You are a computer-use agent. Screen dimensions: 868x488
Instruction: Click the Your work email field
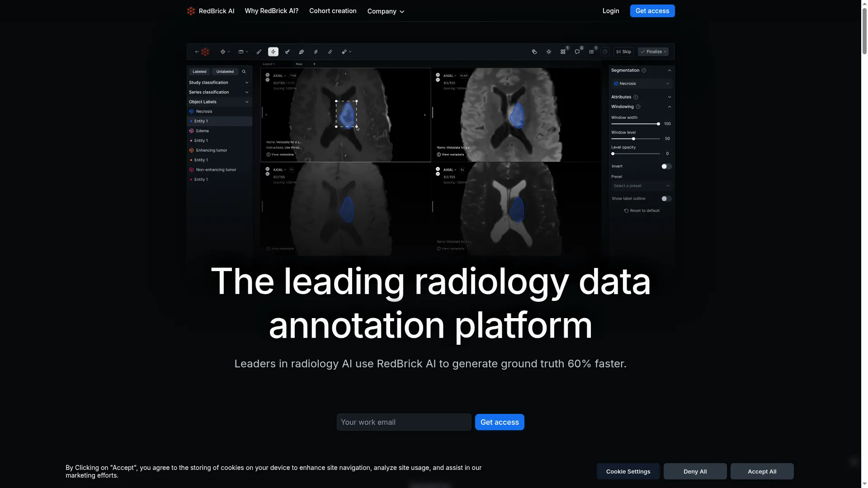(x=404, y=422)
